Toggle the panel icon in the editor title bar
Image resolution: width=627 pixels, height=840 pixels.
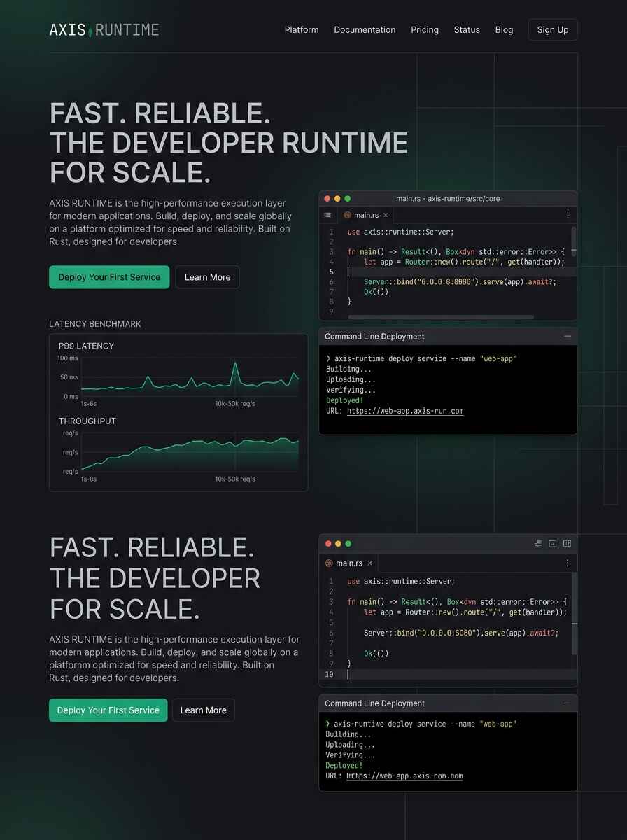[553, 543]
